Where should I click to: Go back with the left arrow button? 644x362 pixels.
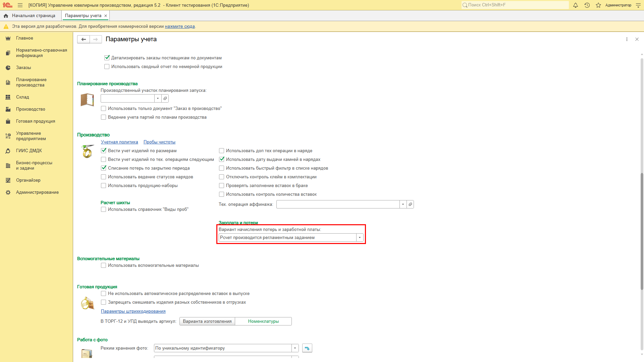tap(84, 39)
